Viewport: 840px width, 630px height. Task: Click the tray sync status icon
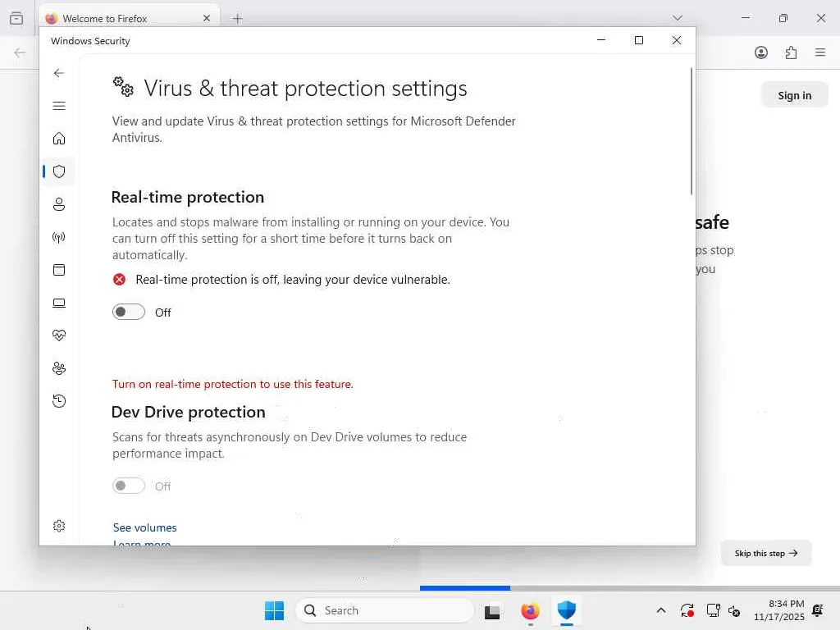click(687, 610)
